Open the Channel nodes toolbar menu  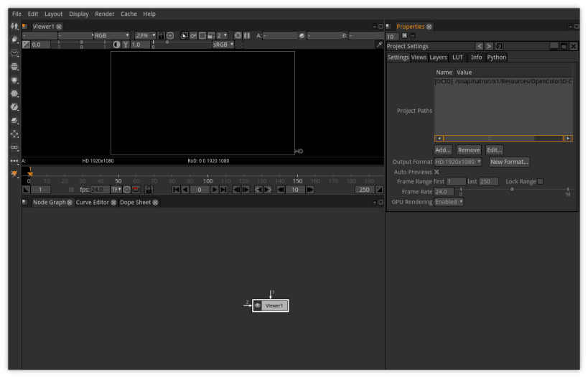click(x=14, y=66)
